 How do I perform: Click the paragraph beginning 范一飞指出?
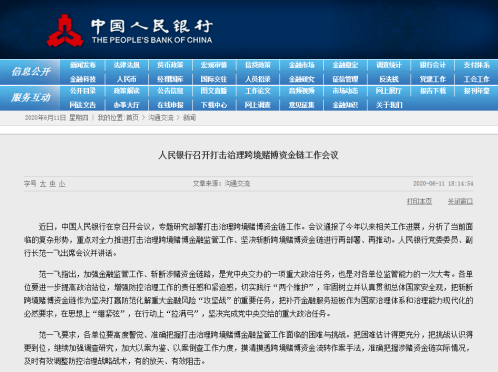click(x=249, y=294)
